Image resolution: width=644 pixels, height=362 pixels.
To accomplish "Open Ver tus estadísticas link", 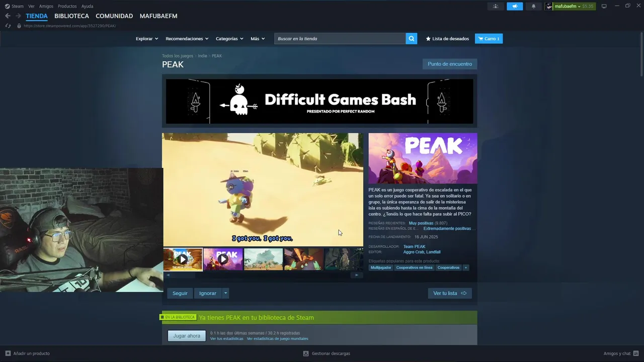I will [227, 339].
